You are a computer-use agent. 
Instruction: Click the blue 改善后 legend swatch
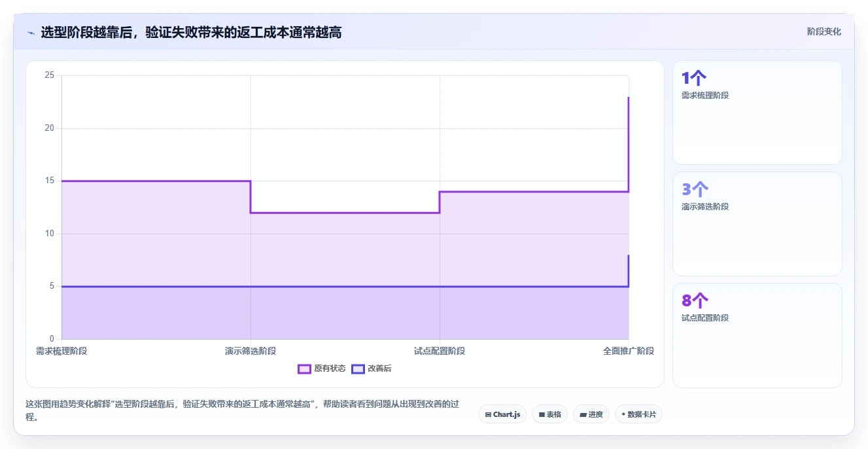pos(358,368)
